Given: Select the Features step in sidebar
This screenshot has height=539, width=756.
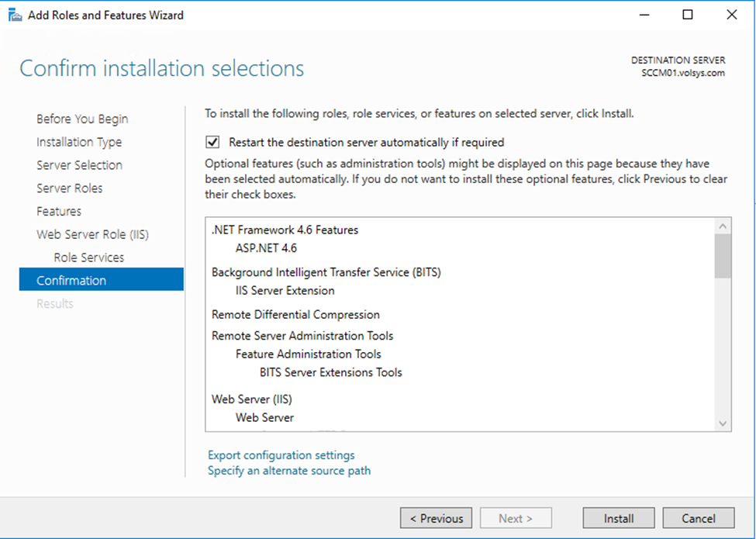Looking at the screenshot, I should (59, 211).
